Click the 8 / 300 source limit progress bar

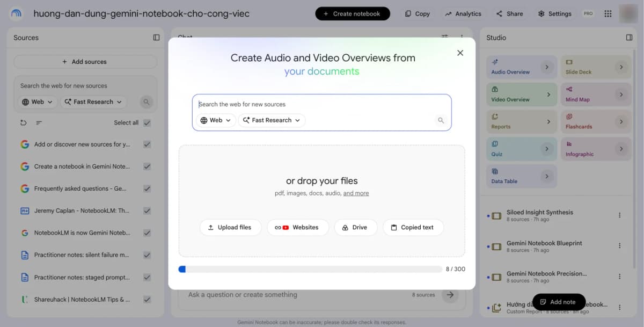pos(310,269)
